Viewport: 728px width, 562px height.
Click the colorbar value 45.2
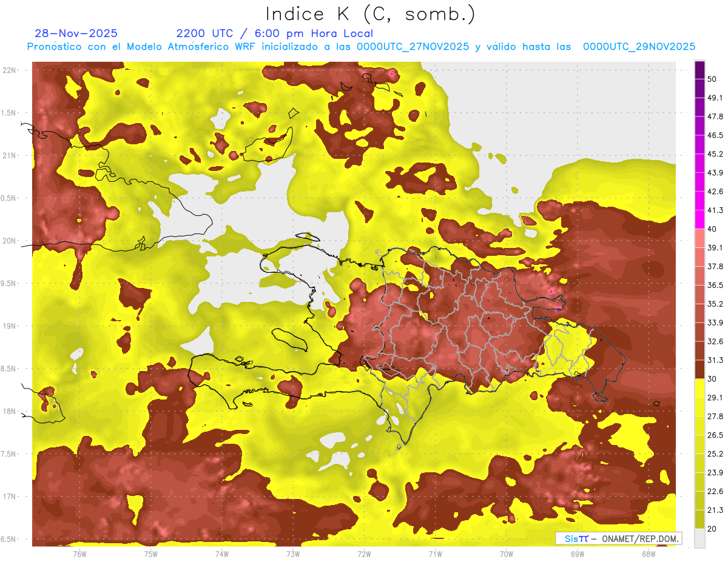(x=715, y=154)
